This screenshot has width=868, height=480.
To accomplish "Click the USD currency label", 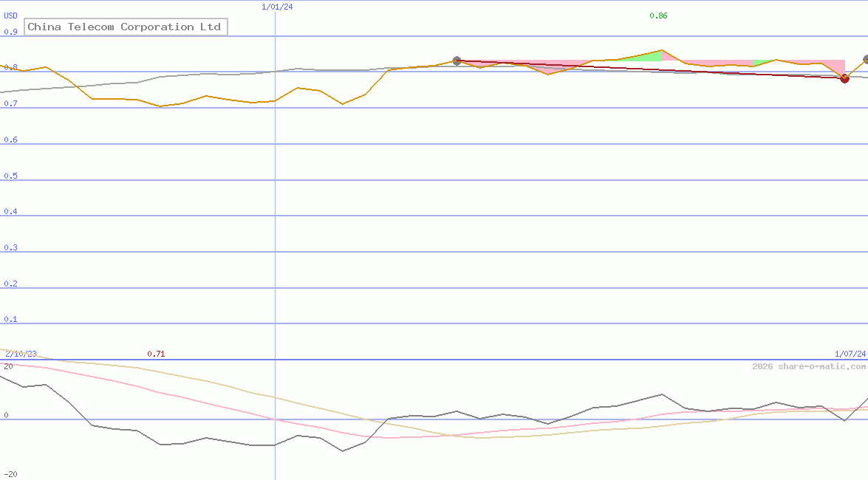I will pyautogui.click(x=10, y=16).
